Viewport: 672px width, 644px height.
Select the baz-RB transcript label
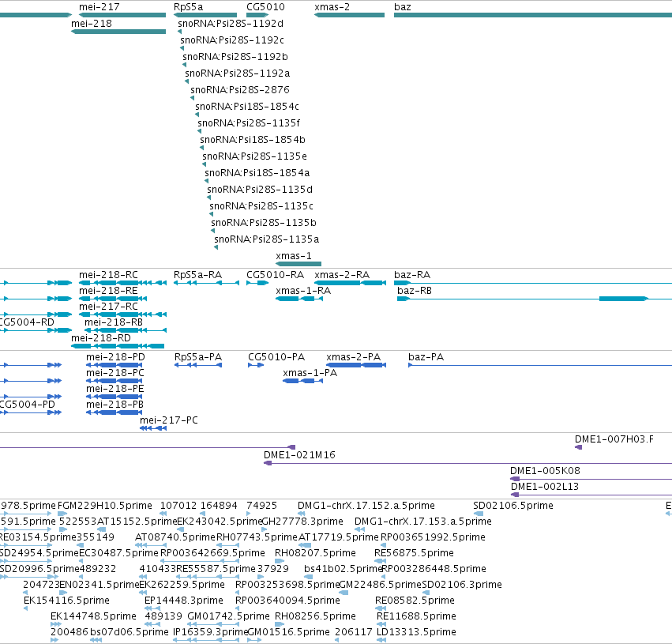tap(415, 291)
